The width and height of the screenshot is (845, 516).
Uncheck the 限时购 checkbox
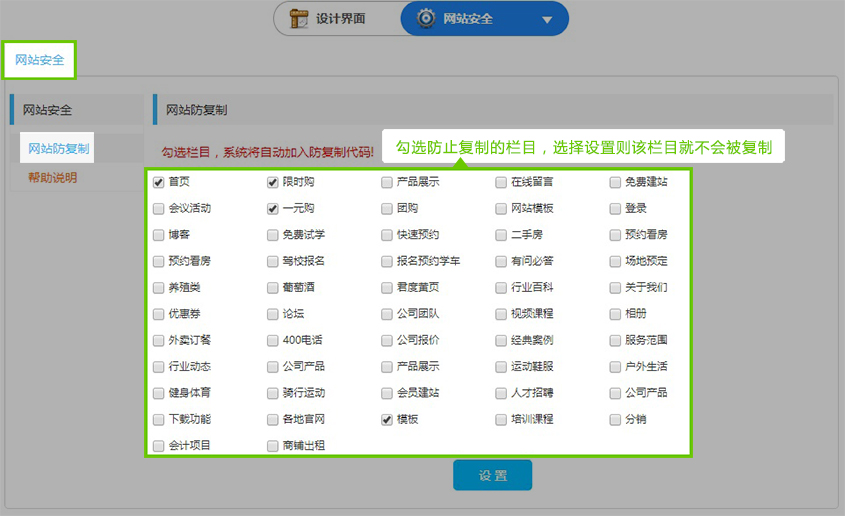click(x=273, y=182)
